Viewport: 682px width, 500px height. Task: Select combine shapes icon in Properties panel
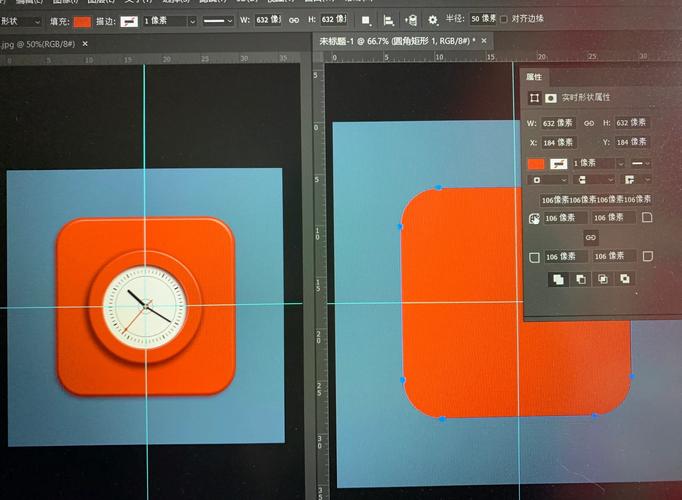pos(558,280)
